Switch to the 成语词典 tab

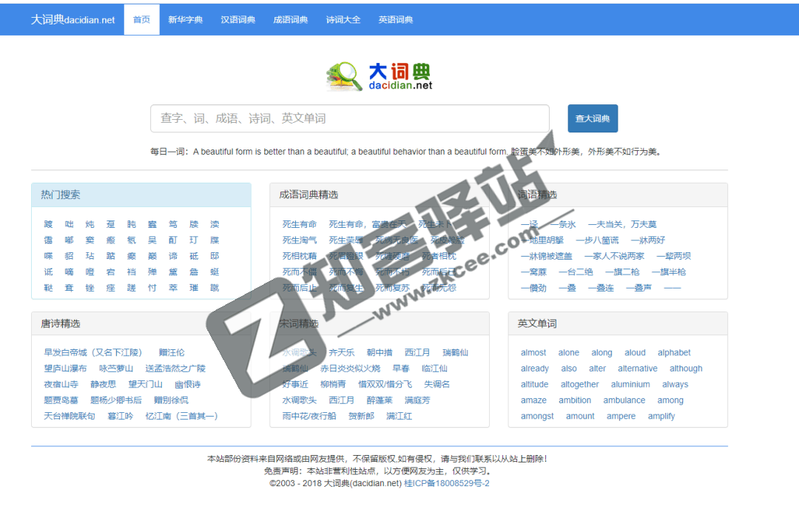[x=290, y=19]
